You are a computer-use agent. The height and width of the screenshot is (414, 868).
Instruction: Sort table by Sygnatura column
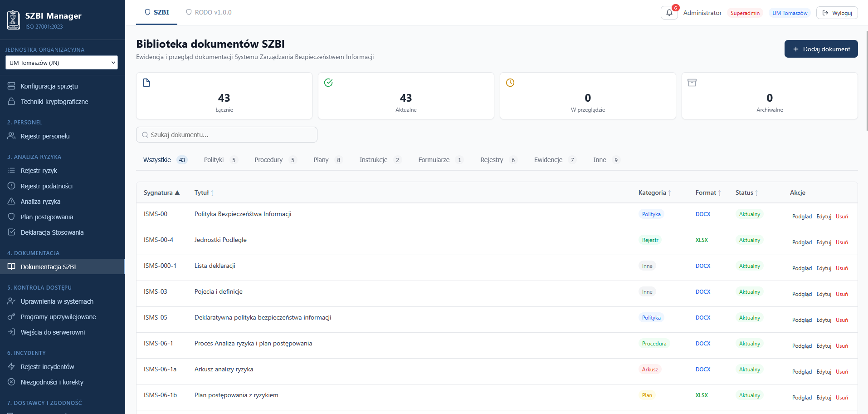tap(162, 192)
